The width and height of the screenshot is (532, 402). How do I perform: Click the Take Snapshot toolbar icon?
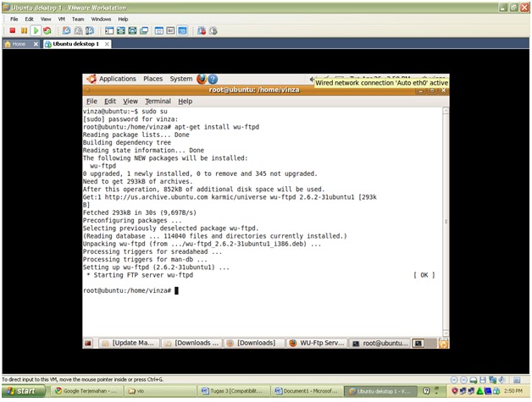[x=67, y=30]
